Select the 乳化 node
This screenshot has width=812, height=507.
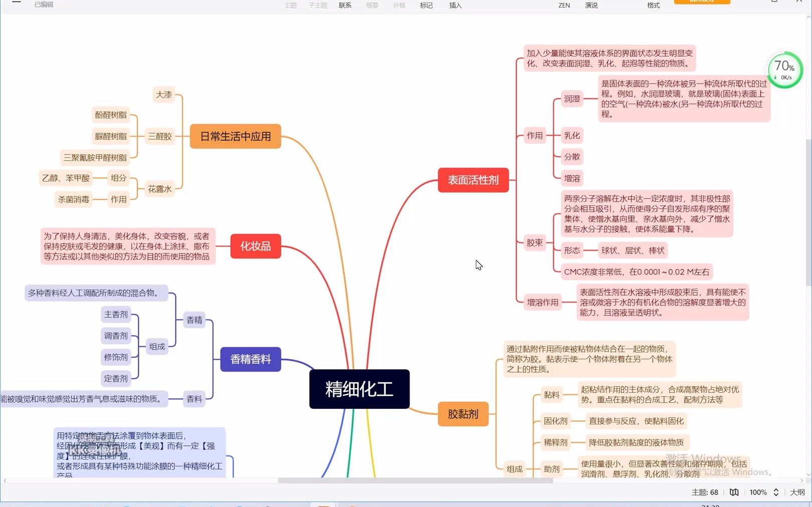point(572,135)
